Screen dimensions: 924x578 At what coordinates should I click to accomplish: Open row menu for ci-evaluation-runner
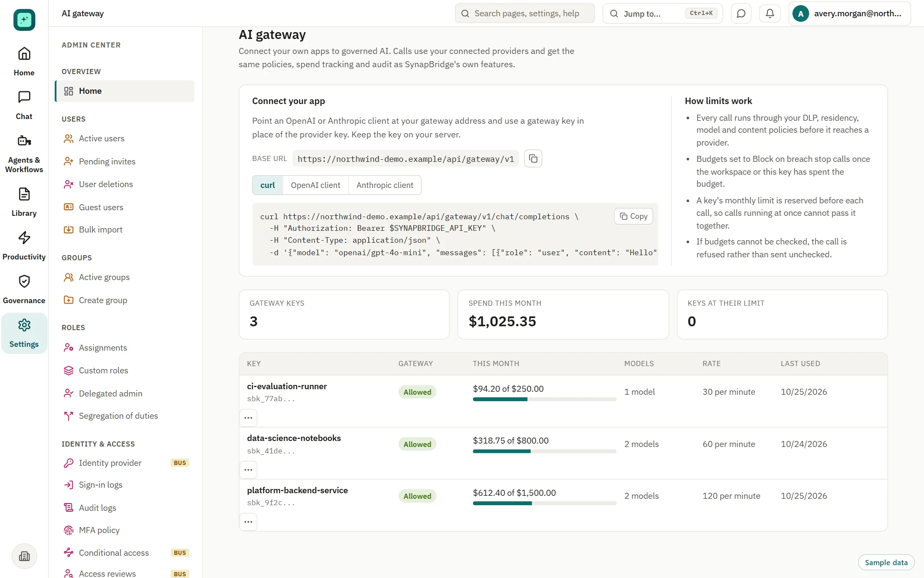(248, 417)
